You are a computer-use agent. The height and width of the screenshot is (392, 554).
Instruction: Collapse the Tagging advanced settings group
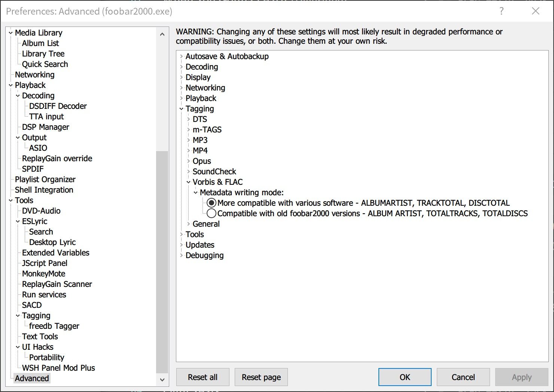pos(182,109)
